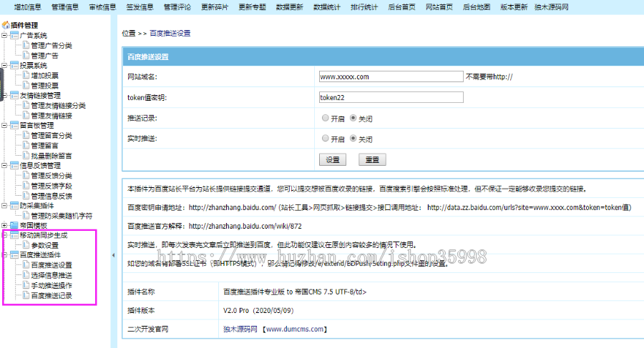644x348 pixels.
Task: Collapse the 投票系统 tree node
Action: pos(4,65)
